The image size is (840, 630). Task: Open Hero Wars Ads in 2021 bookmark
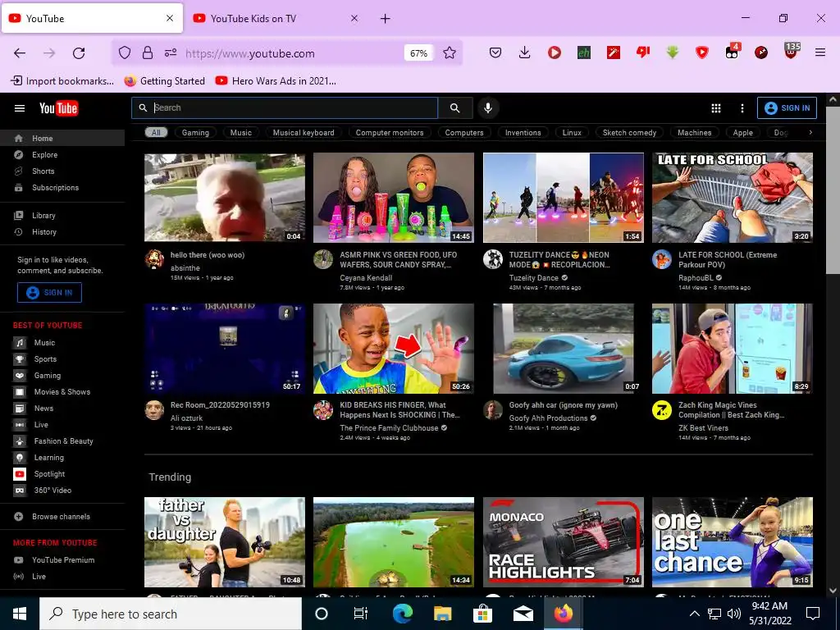[276, 81]
